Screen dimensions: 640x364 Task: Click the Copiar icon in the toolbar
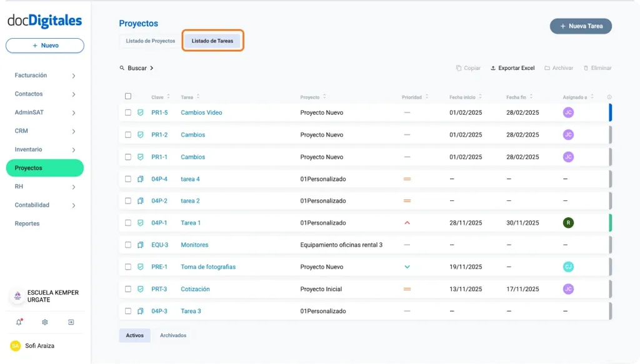[x=459, y=67]
